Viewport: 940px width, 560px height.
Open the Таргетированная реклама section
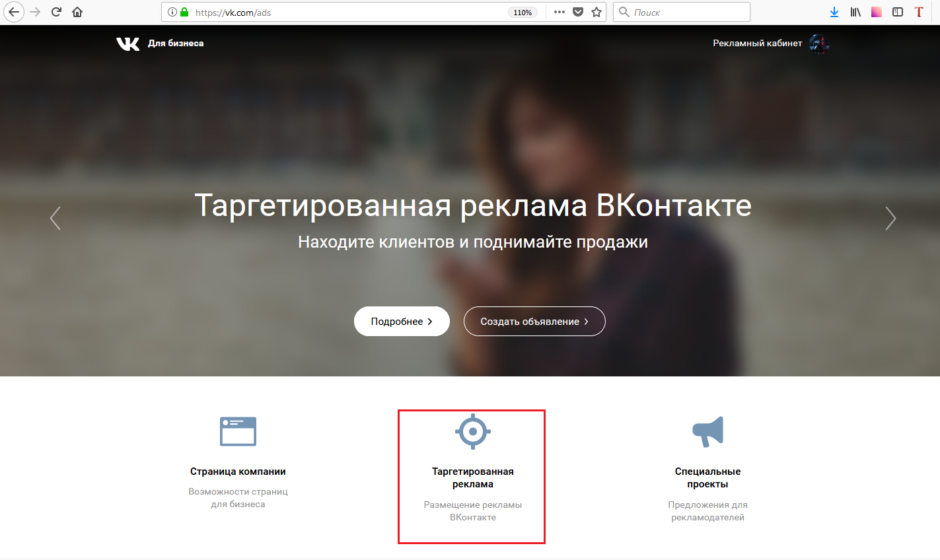[473, 477]
